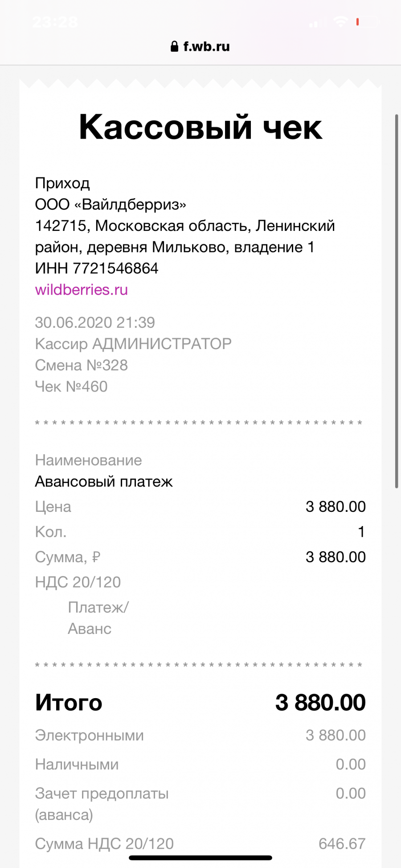This screenshot has height=868, width=401.
Task: Tap the Wi-Fi icon in status bar
Action: click(x=341, y=21)
